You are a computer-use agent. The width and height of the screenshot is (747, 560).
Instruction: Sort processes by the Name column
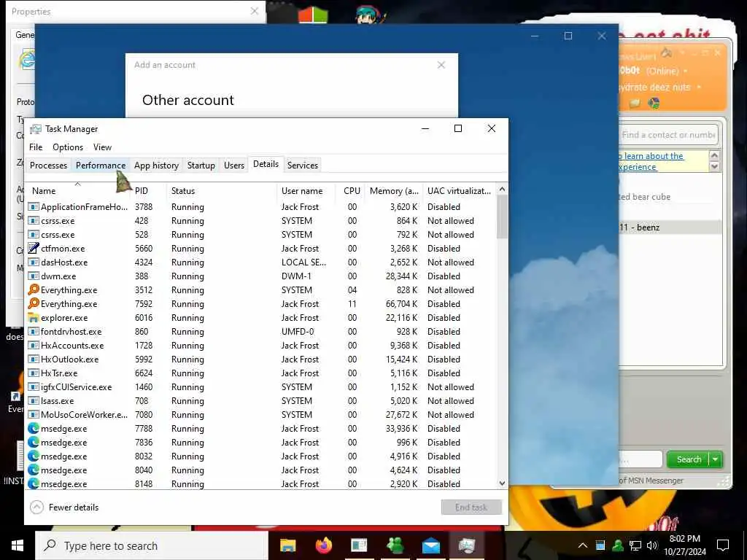pyautogui.click(x=77, y=190)
